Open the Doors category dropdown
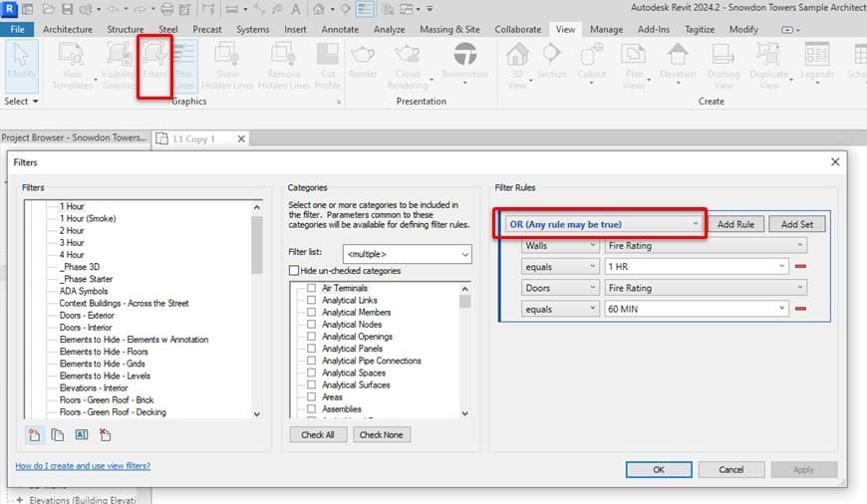 560,288
